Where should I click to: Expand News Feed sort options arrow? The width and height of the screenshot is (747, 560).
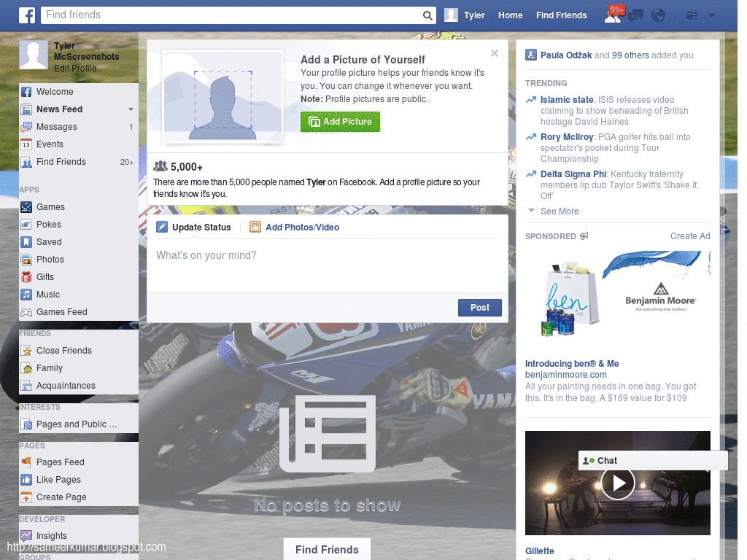click(131, 109)
